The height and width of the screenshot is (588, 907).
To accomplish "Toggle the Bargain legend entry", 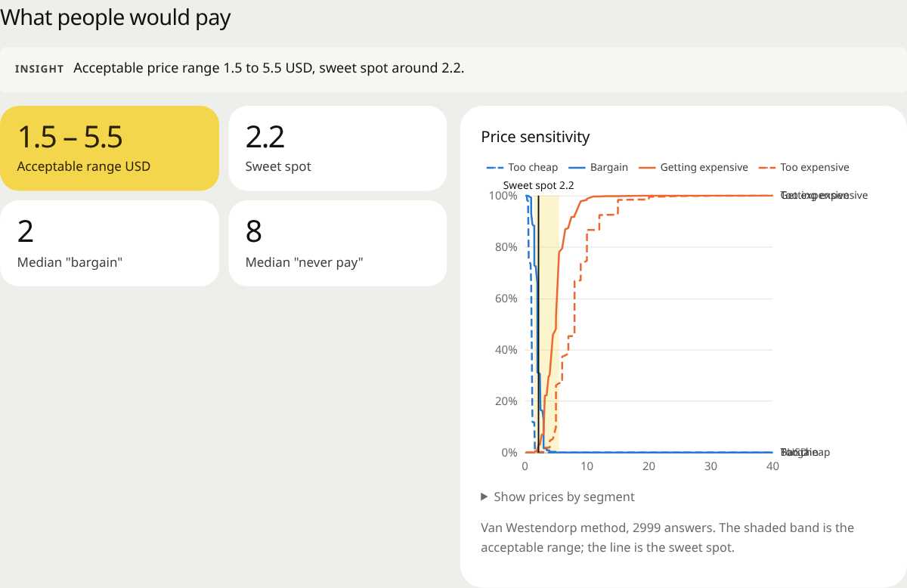I will (599, 167).
